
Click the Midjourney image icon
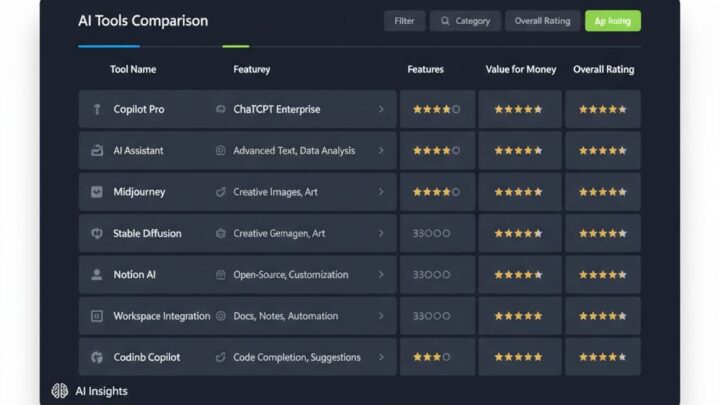tap(97, 192)
